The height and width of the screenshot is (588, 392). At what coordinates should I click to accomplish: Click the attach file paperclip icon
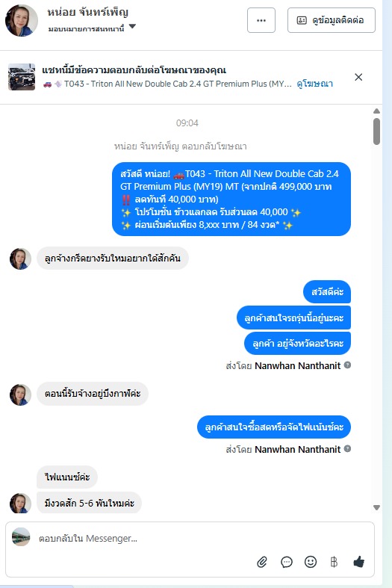point(262,562)
